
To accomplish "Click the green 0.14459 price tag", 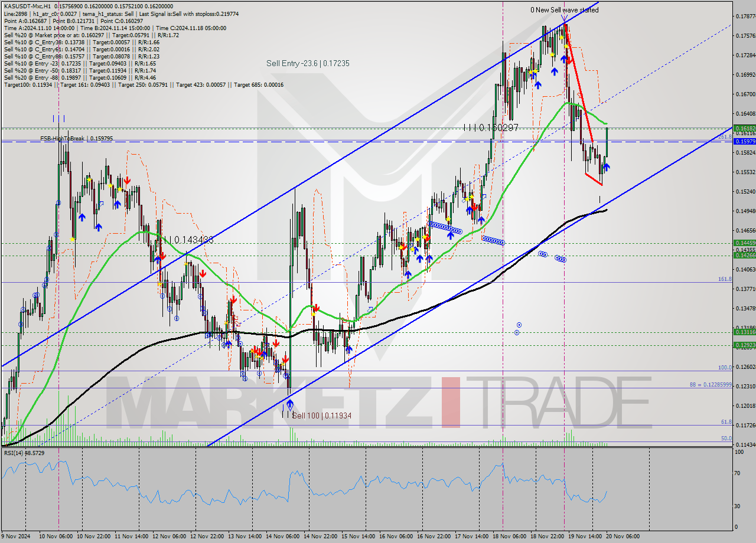I will click(745, 243).
